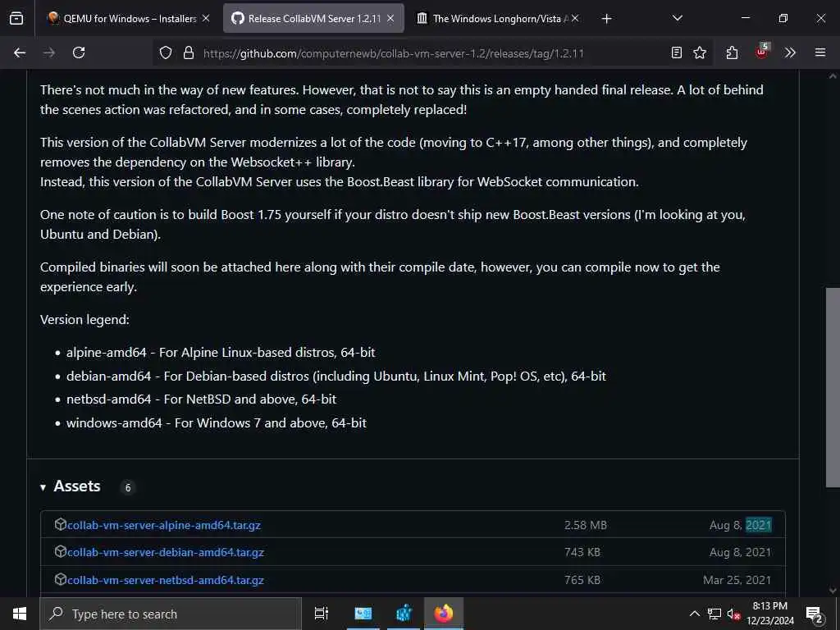Go back to the previous page
The image size is (840, 630).
[20, 52]
